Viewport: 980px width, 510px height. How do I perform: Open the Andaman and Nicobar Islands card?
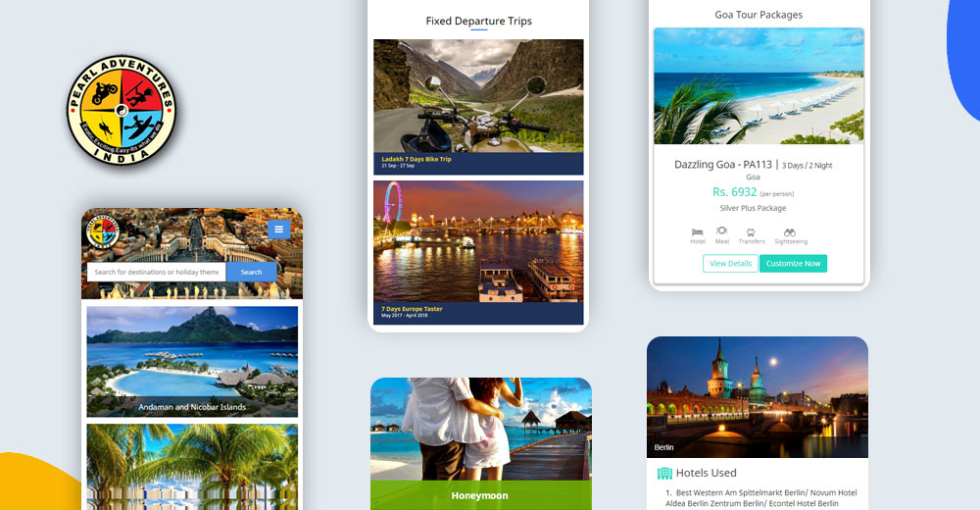pyautogui.click(x=192, y=361)
